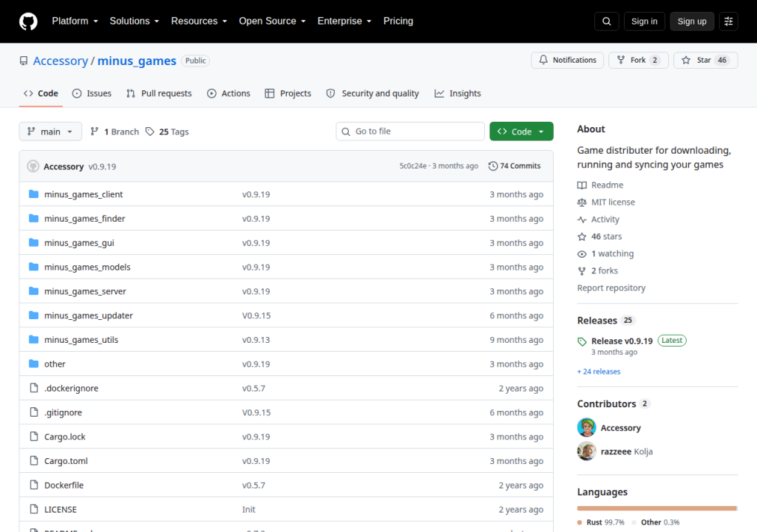Click Report repository link
Screen dimensions: 757x532
(611, 288)
